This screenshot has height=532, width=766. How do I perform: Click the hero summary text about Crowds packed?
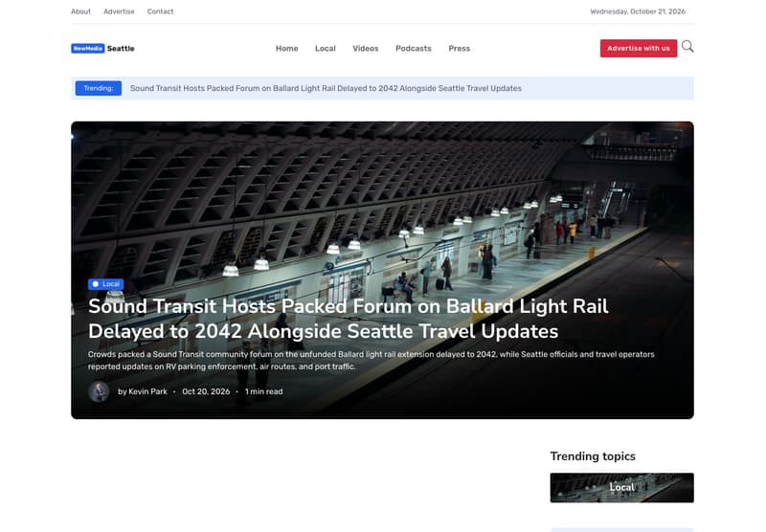[x=371, y=360]
